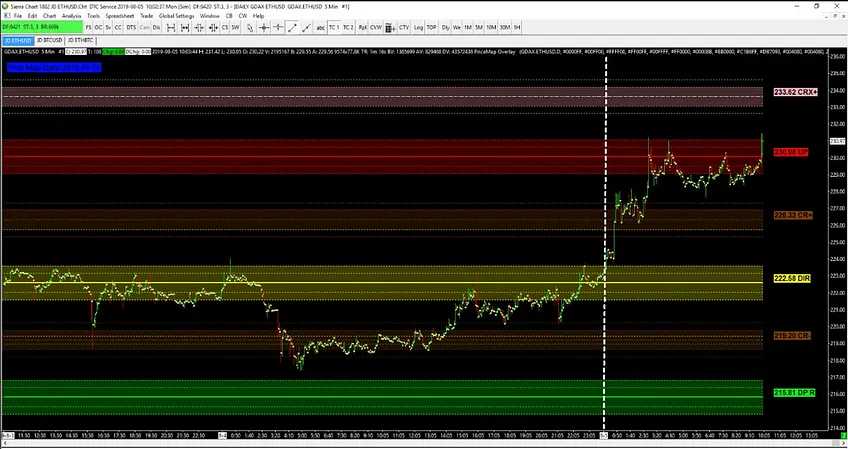Select the pointer tool in the toolbar
The image size is (848, 449).
coord(250,27)
